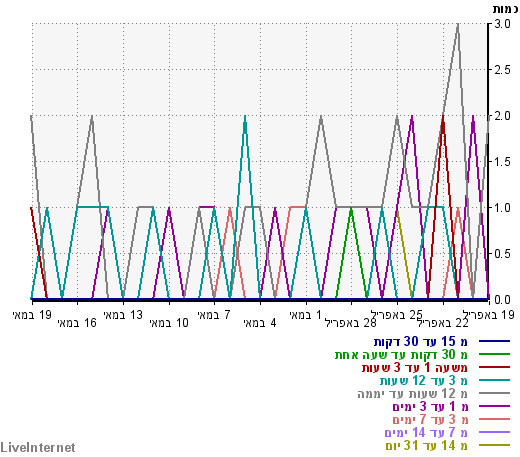
Task: Click y-axis value 1.5
Action: pos(502,162)
